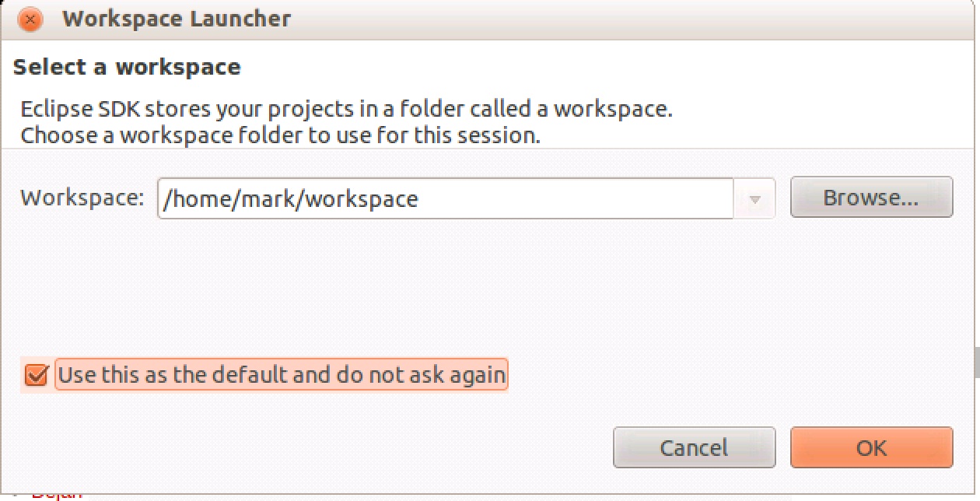This screenshot has width=980, height=501.
Task: Close the Workspace Launcher dialog
Action: point(30,19)
